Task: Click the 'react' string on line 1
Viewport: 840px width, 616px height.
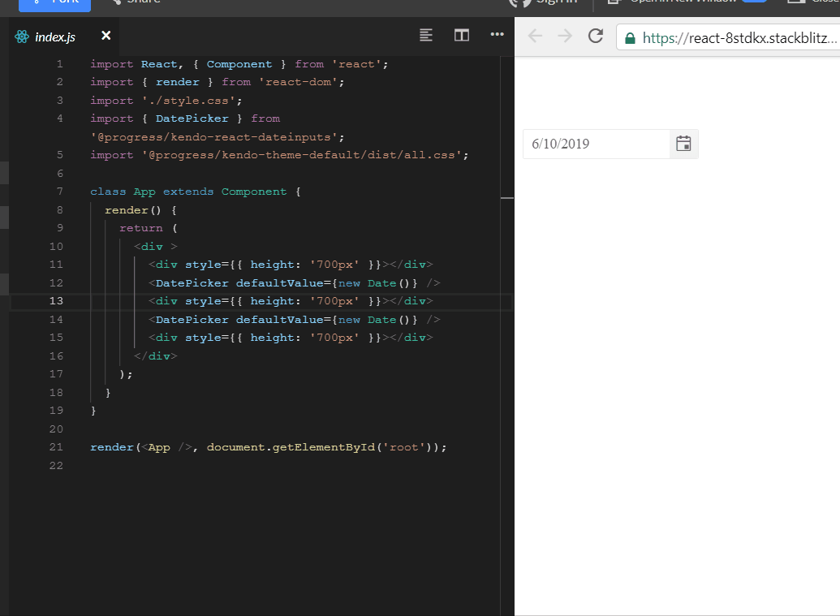Action: tap(356, 64)
